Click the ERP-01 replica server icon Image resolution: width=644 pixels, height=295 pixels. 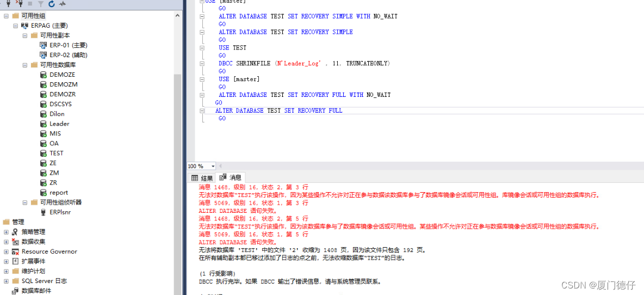click(x=44, y=45)
